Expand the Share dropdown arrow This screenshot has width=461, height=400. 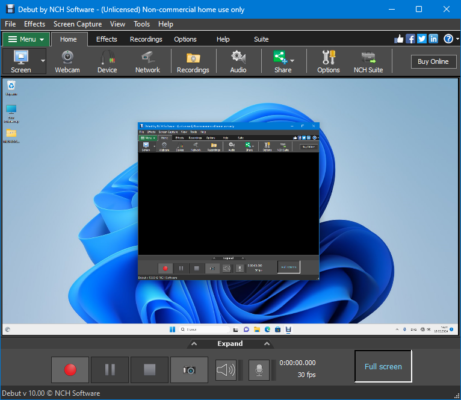[x=292, y=61]
